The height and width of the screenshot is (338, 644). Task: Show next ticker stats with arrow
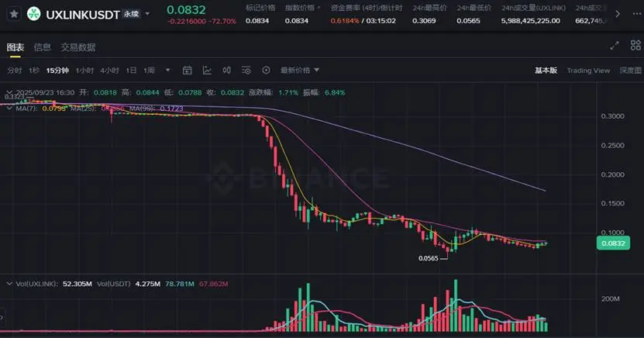point(618,14)
